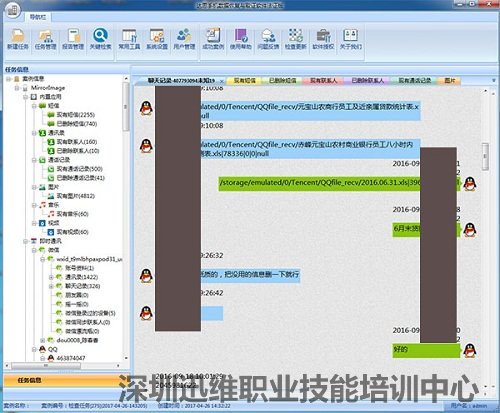Select 现有视频(60) in the tree
Viewport: 500px width, 413px height.
click(x=73, y=232)
